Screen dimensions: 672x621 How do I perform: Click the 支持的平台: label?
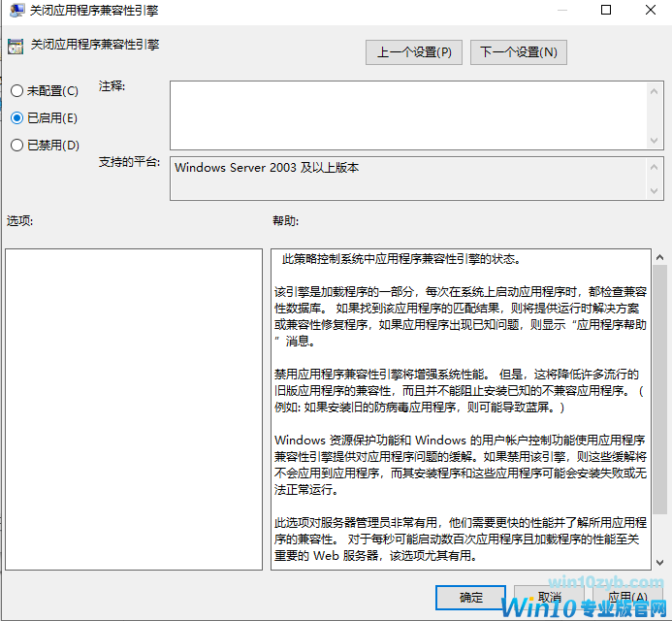pyautogui.click(x=129, y=162)
